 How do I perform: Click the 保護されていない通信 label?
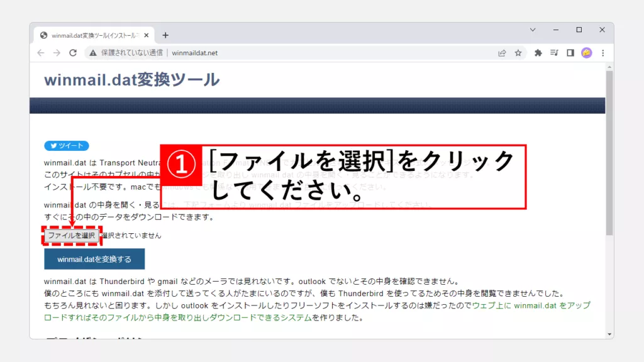(132, 53)
